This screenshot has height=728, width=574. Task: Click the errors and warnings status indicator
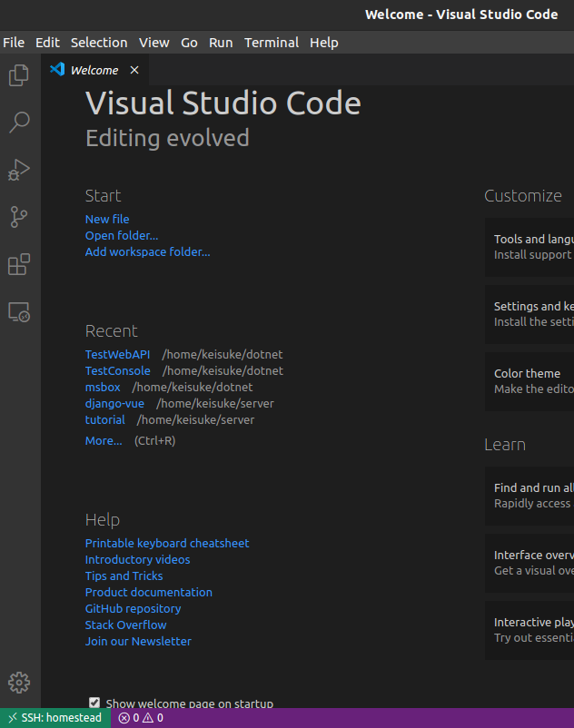[141, 718]
